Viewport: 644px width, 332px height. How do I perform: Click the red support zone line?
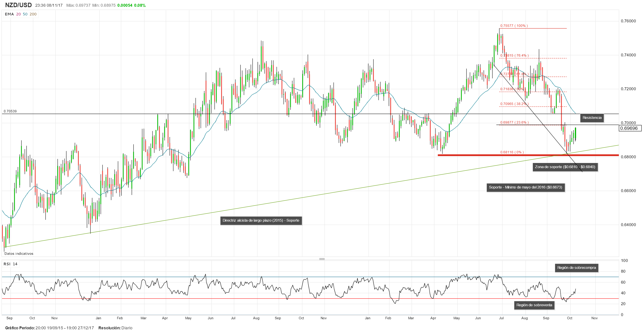coord(528,155)
